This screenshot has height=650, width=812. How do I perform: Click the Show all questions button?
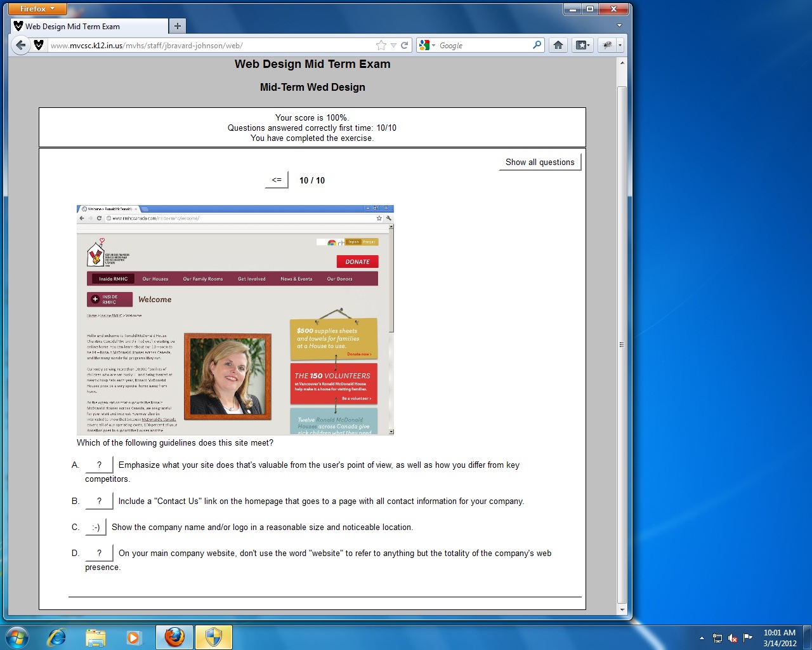click(540, 162)
